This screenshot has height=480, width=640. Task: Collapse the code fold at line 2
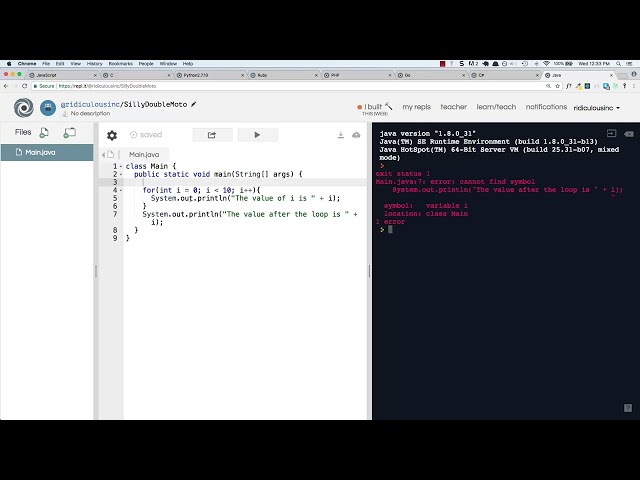click(121, 174)
